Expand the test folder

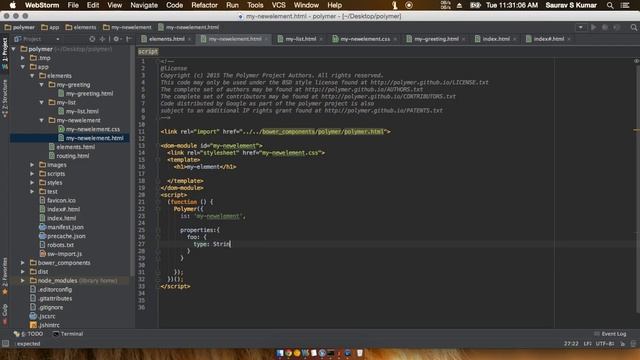point(32,191)
